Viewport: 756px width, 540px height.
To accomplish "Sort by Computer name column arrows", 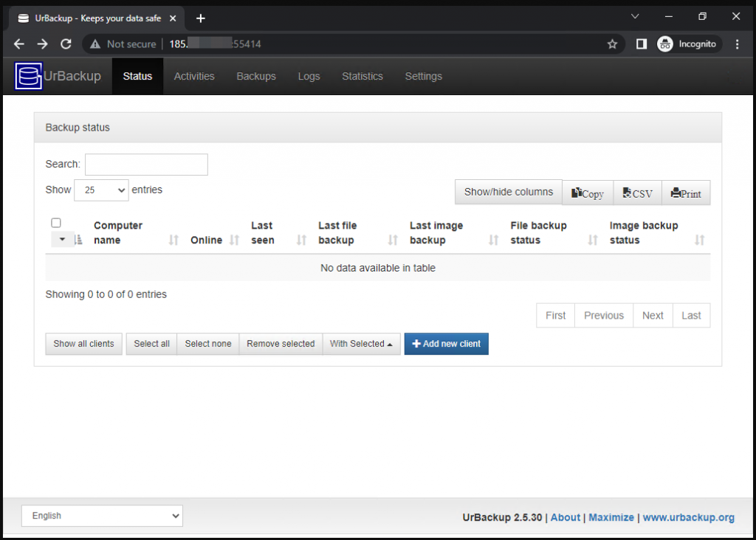I will pyautogui.click(x=174, y=240).
